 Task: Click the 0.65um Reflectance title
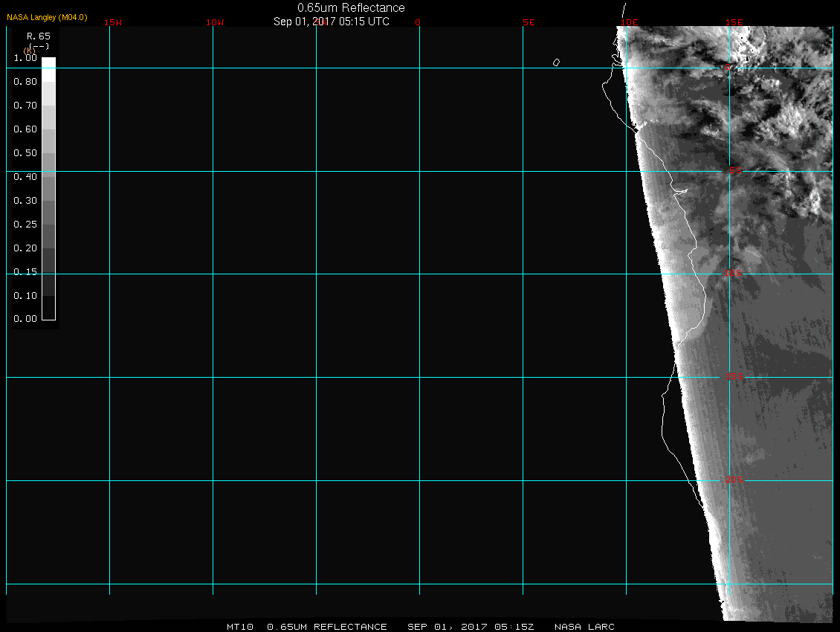pyautogui.click(x=351, y=7)
